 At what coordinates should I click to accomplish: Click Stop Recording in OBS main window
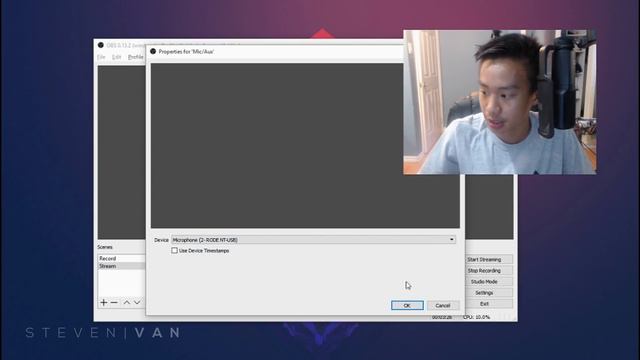[484, 271]
